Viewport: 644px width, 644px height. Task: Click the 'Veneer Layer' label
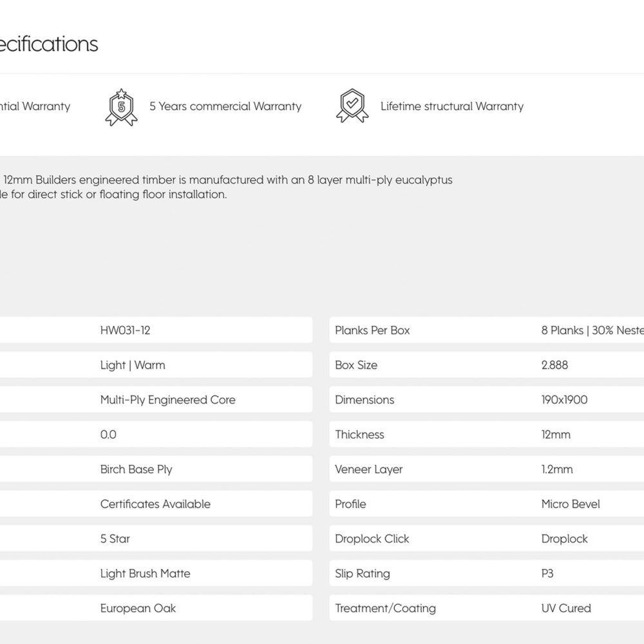[x=368, y=469]
